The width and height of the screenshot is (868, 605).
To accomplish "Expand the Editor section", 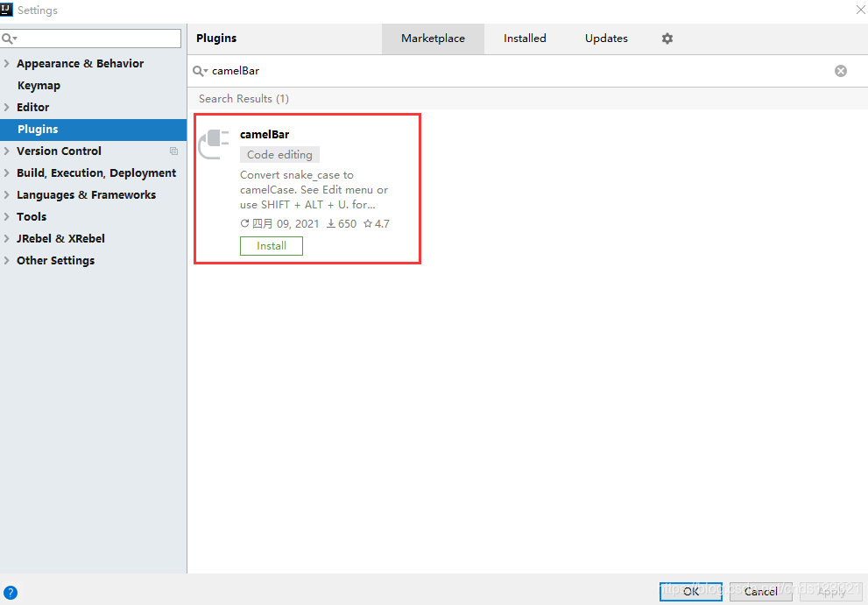I will pos(7,108).
